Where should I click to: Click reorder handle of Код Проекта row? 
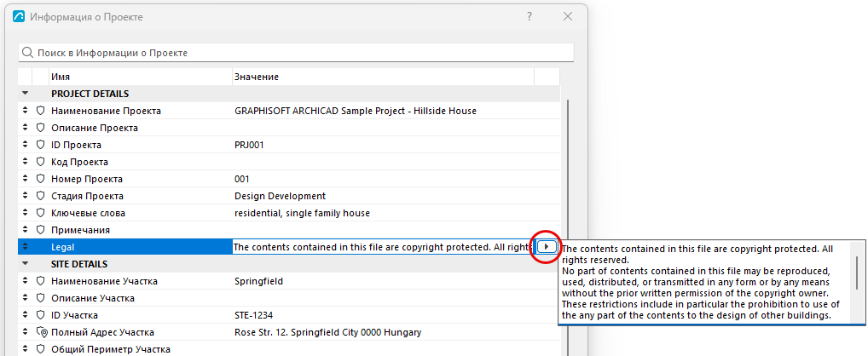tap(25, 162)
